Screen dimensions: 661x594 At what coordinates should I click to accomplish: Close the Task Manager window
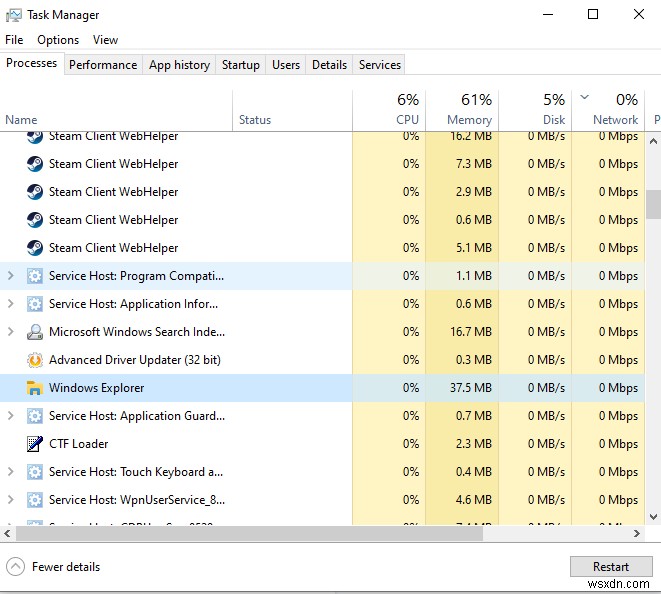(639, 14)
